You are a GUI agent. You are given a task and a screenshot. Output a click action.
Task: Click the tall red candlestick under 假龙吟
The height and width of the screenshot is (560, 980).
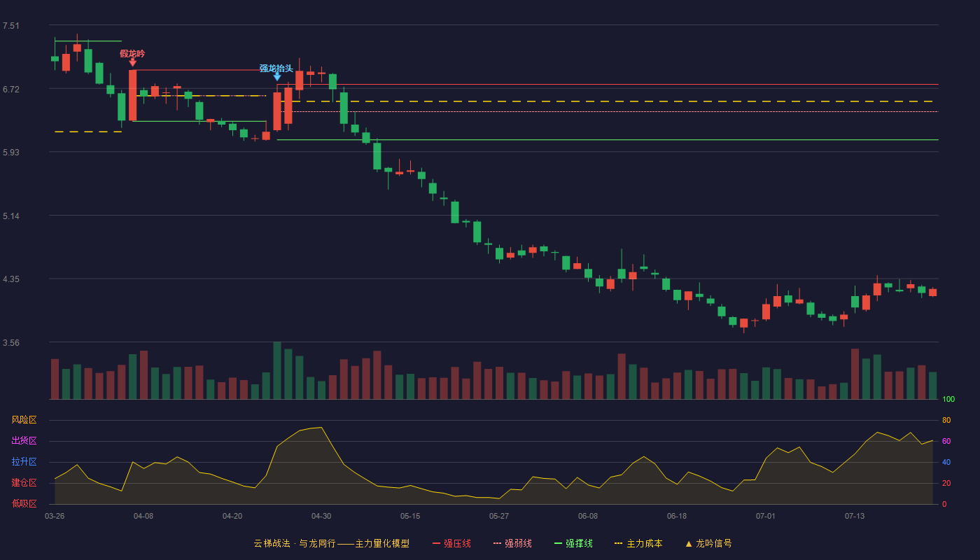pos(132,95)
